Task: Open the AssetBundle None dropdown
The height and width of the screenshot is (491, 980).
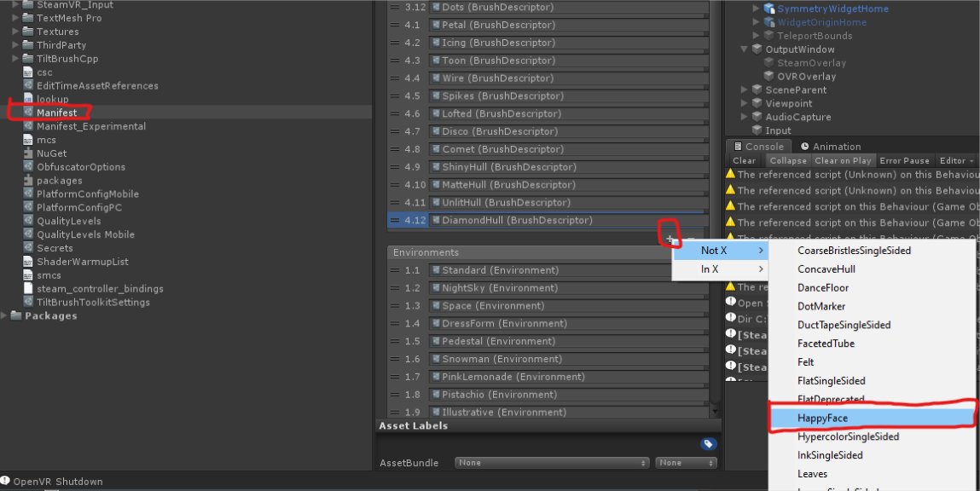Action: (x=551, y=462)
